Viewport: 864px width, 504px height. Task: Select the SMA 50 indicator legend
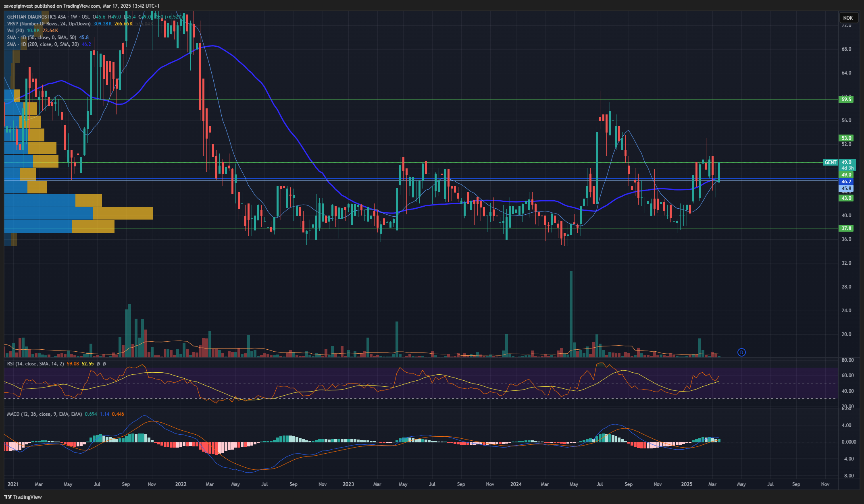point(42,37)
